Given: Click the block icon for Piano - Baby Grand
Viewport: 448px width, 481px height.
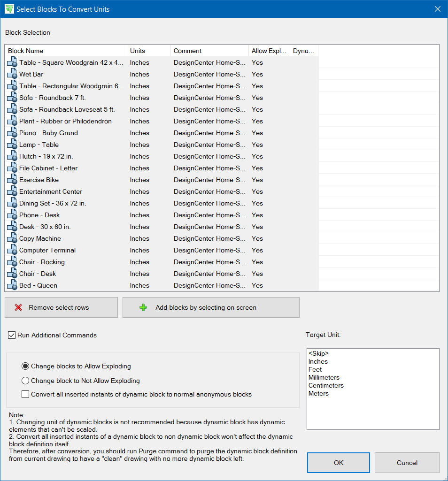Looking at the screenshot, I should (12, 133).
